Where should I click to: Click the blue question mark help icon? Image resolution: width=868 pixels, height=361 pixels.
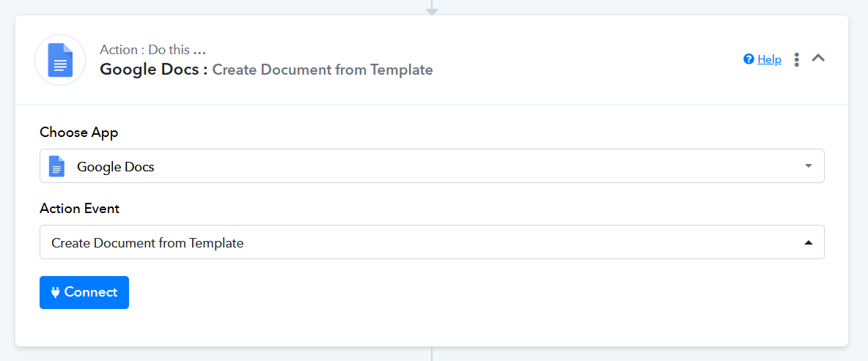click(x=749, y=59)
